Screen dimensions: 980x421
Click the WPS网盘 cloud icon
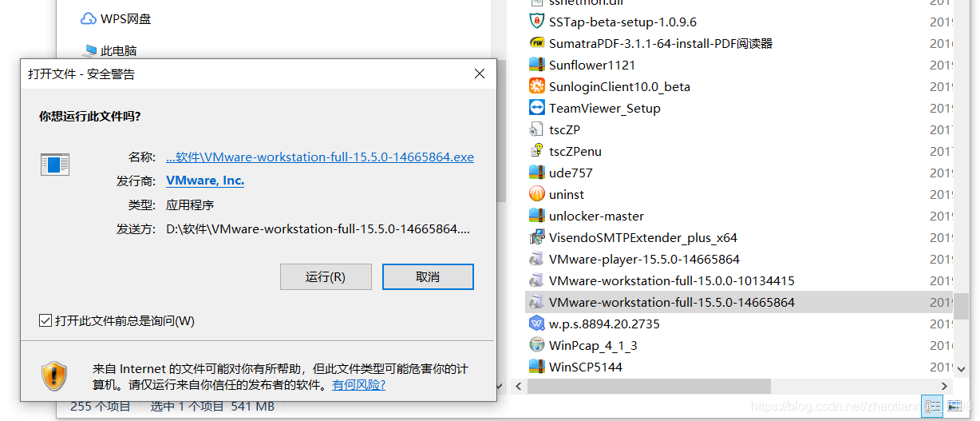(89, 18)
